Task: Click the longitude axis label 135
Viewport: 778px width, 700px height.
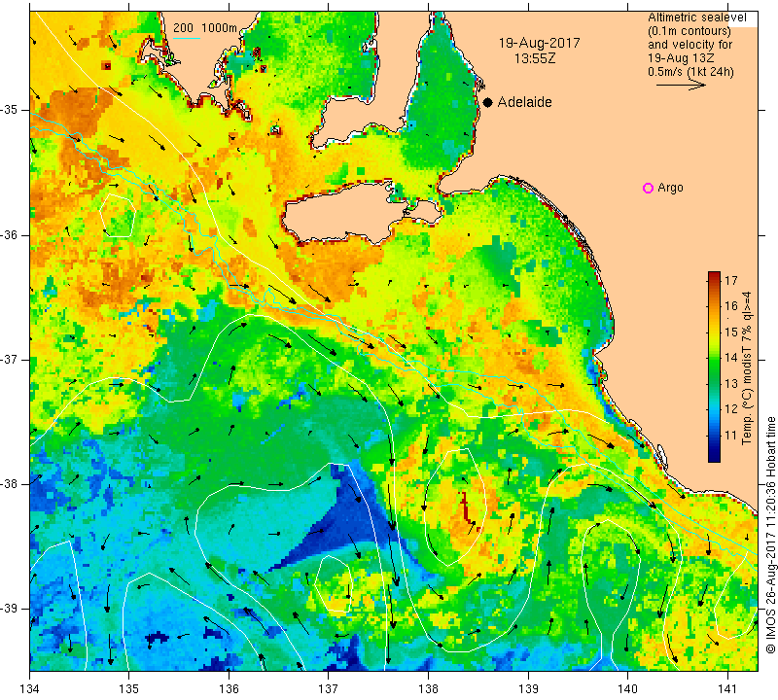Action: click(x=129, y=688)
